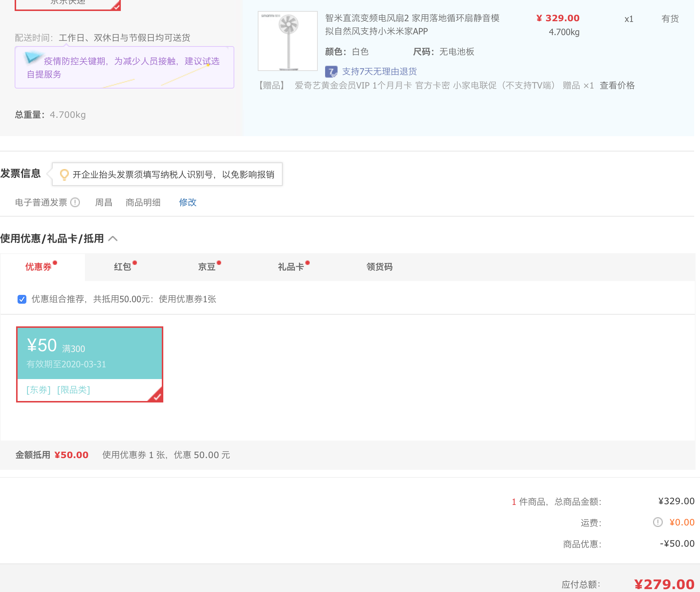Click the 商品明细 invoice content text
The height and width of the screenshot is (592, 700).
click(143, 202)
